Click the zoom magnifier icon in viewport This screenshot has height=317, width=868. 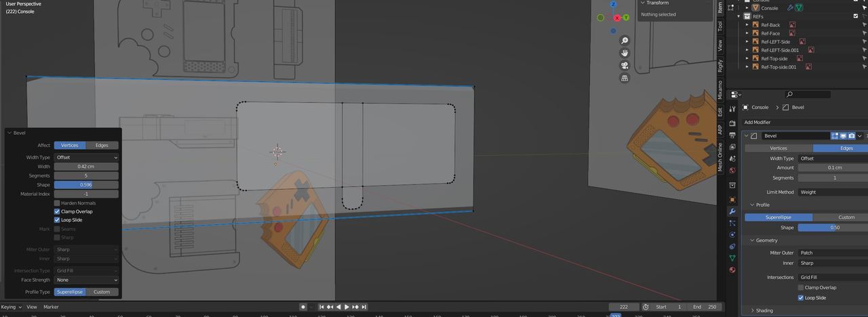[624, 41]
